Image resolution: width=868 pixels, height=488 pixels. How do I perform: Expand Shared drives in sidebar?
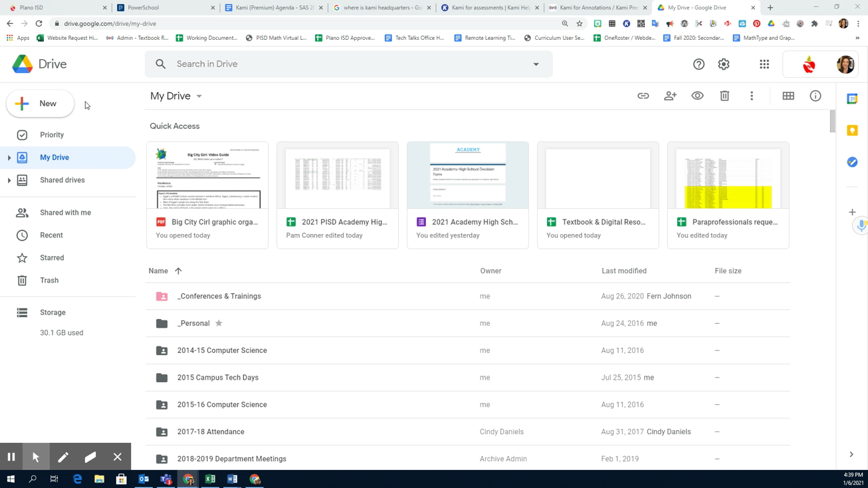click(9, 181)
